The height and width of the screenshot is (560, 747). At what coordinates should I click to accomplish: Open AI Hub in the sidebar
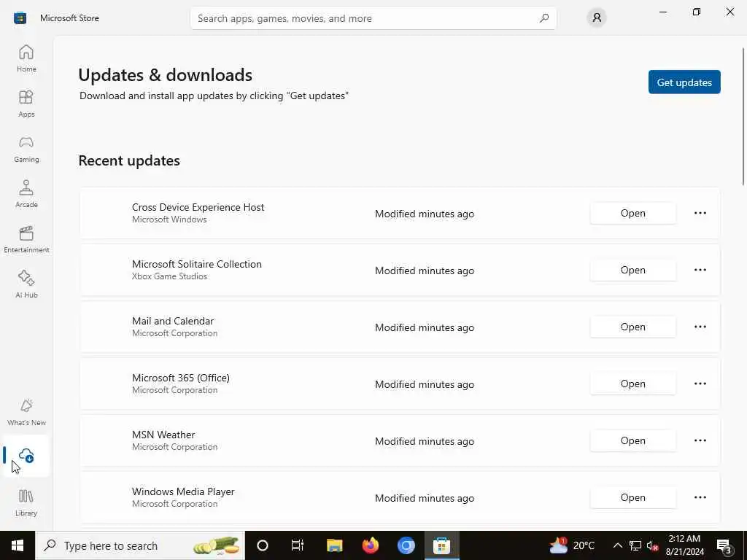point(26,285)
